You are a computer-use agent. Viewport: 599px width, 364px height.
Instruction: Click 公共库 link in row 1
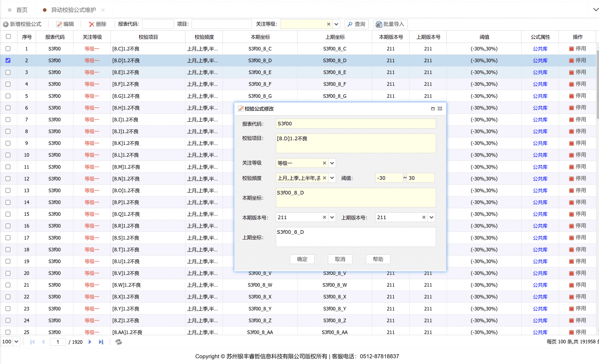pyautogui.click(x=540, y=49)
